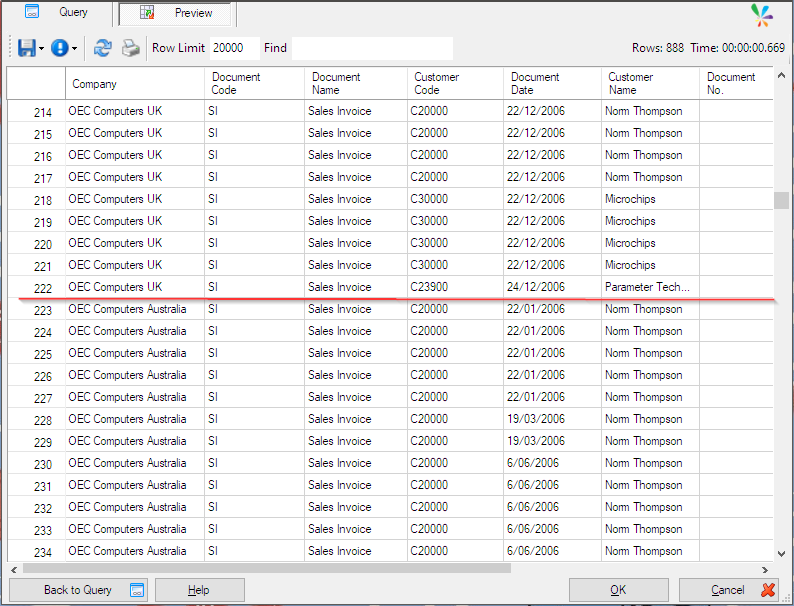Image resolution: width=794 pixels, height=606 pixels.
Task: Click the Back to Query button
Action: click(x=78, y=590)
